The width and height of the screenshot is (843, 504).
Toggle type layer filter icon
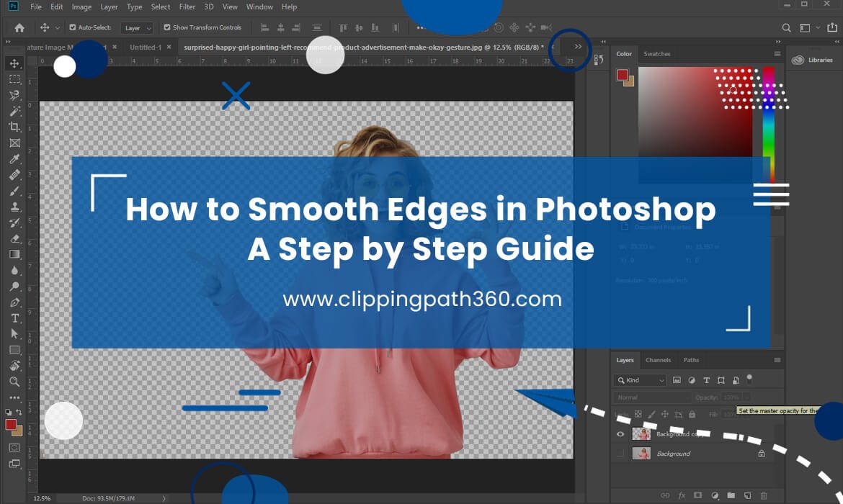point(706,380)
